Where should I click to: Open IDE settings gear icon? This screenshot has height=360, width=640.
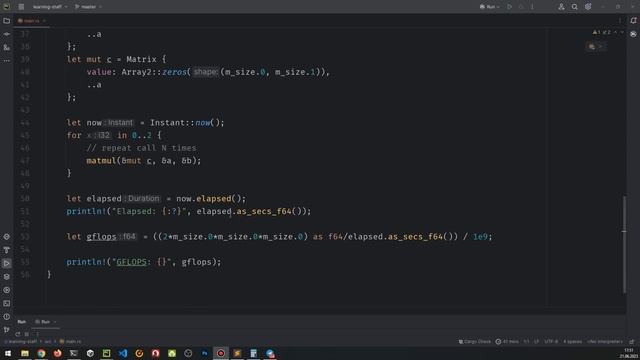coord(588,7)
